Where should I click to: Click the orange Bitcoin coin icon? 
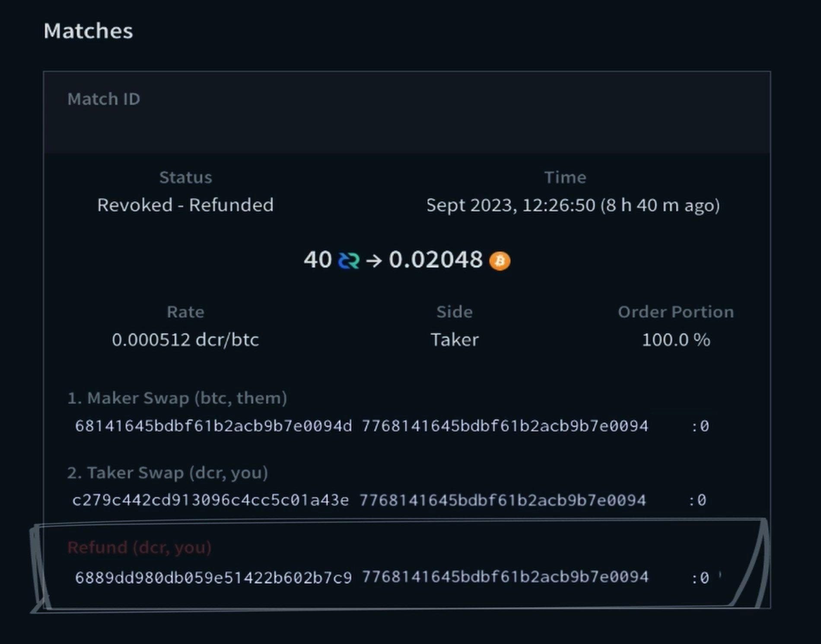tap(500, 261)
